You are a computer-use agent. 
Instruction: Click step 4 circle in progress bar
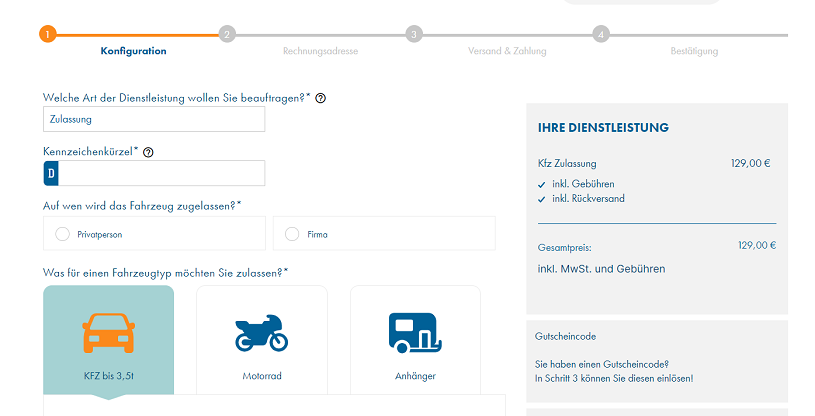(601, 34)
